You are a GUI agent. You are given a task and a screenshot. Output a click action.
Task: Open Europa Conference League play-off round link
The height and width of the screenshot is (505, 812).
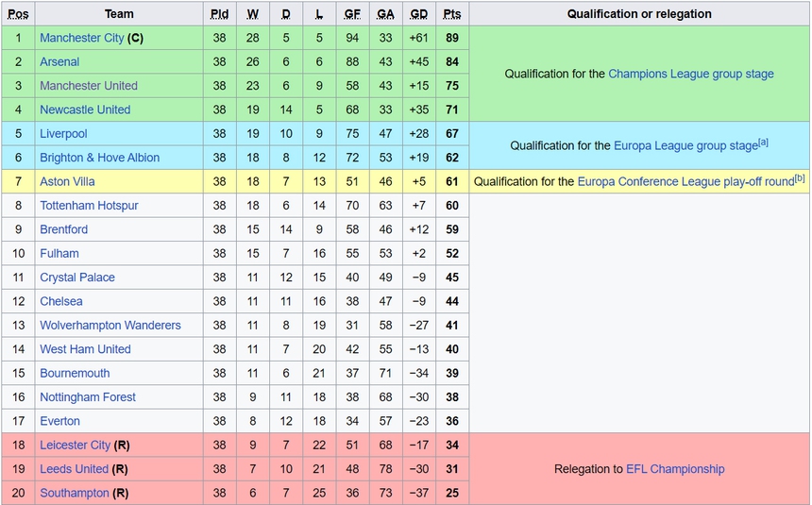pos(685,181)
